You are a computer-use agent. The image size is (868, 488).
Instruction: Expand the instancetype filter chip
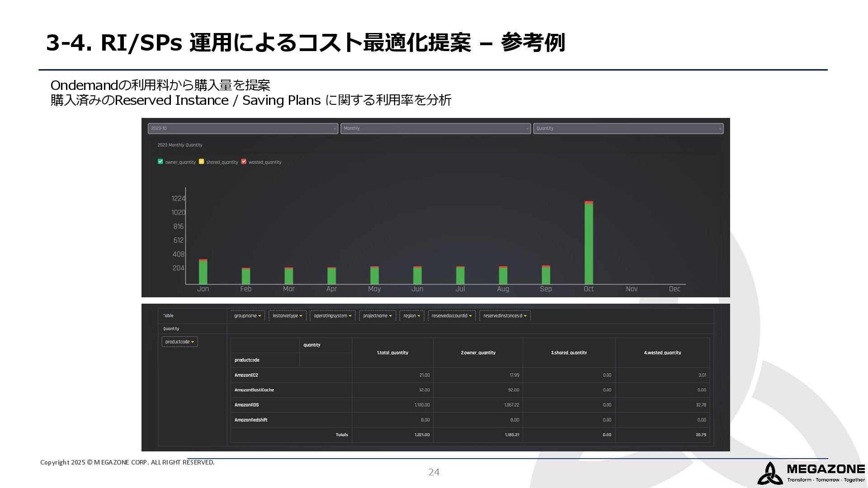(287, 316)
